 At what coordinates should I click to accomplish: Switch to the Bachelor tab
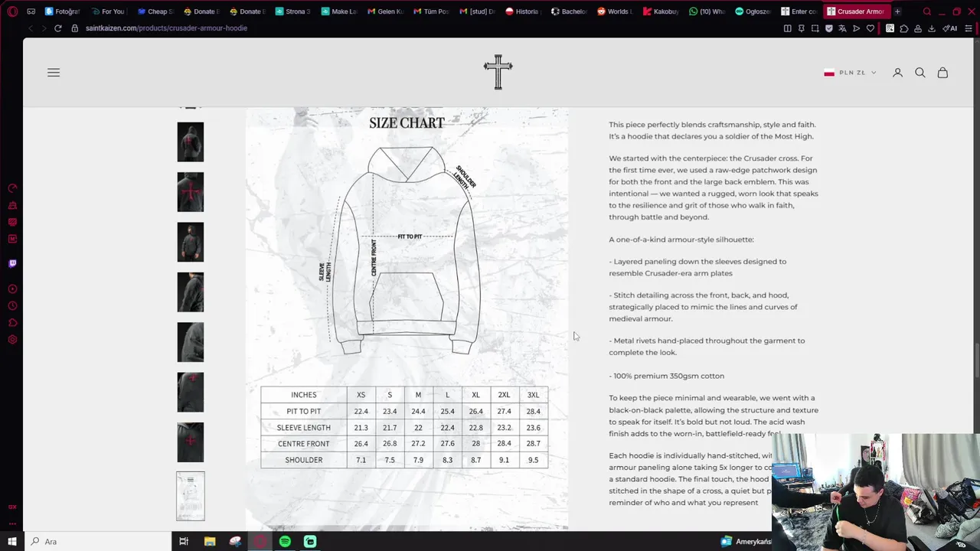point(569,11)
